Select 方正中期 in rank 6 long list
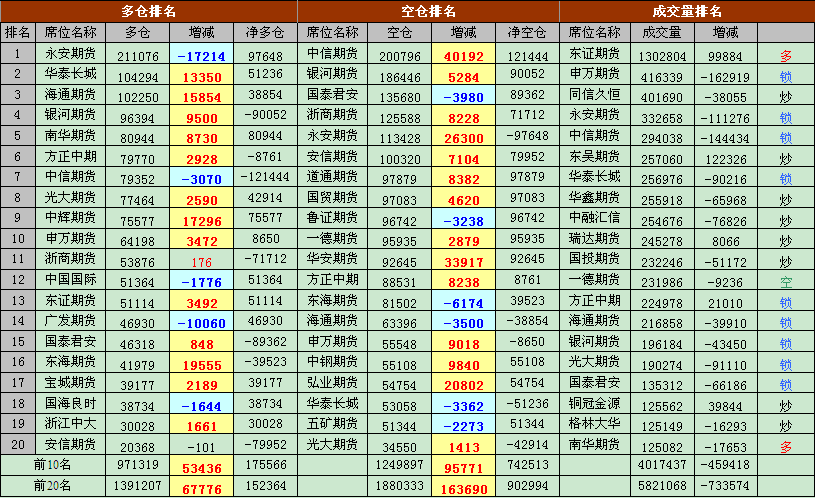 [70, 156]
